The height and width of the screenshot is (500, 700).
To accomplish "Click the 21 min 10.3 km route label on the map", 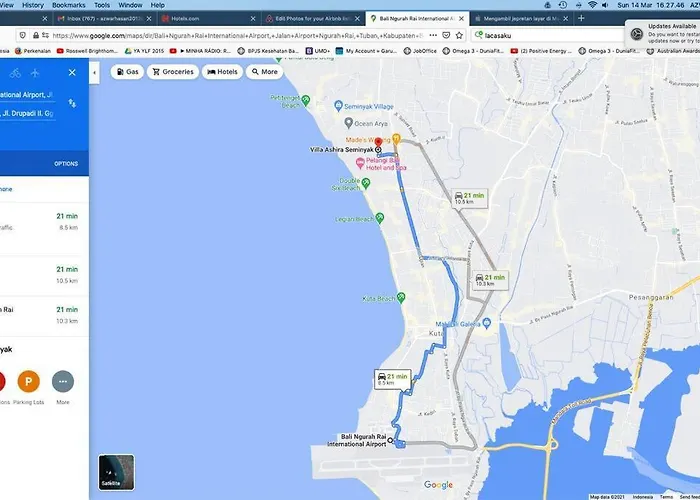I will coord(490,280).
